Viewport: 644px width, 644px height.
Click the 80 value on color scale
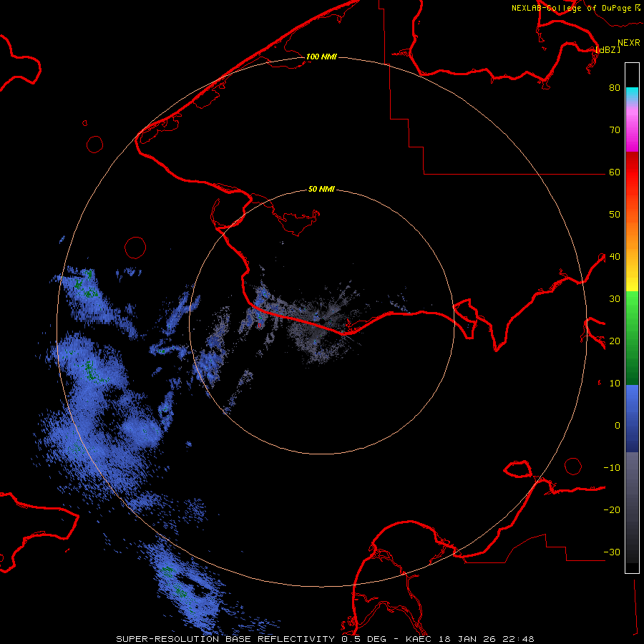point(615,88)
